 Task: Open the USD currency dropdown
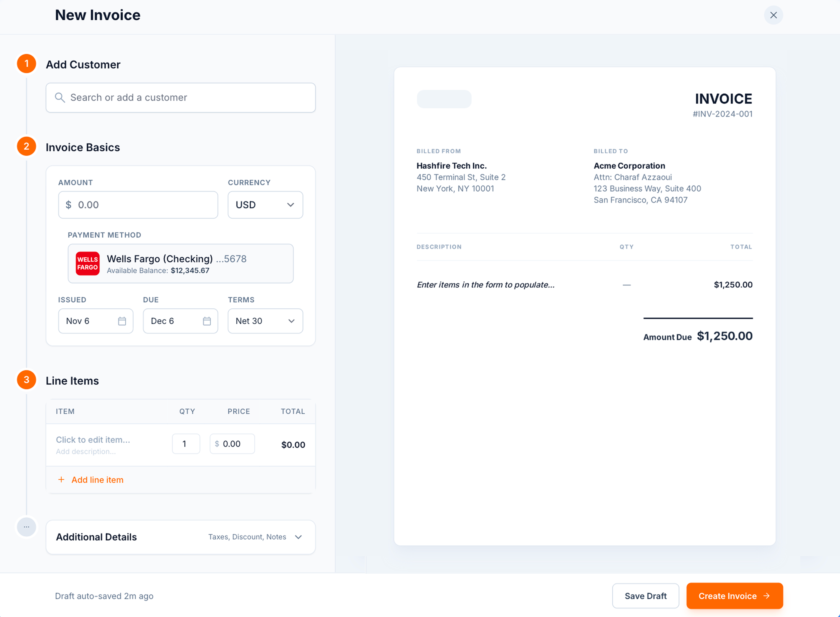(265, 205)
